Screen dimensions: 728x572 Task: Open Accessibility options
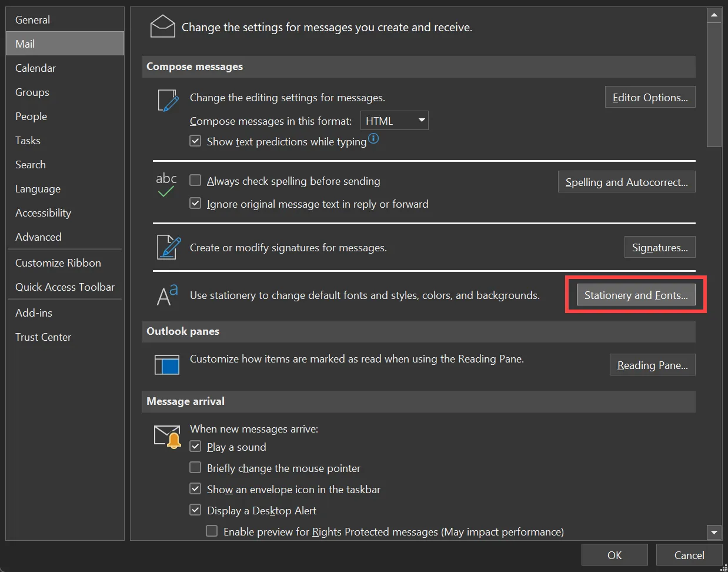(x=65, y=212)
